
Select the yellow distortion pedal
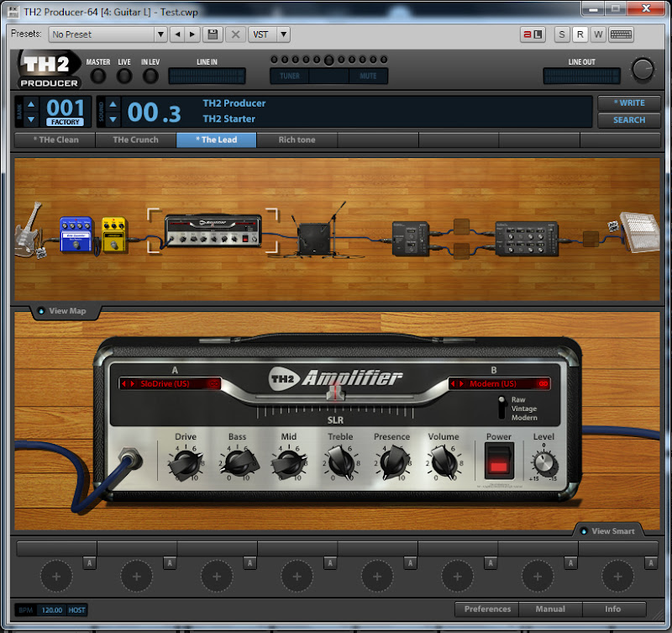(x=113, y=235)
